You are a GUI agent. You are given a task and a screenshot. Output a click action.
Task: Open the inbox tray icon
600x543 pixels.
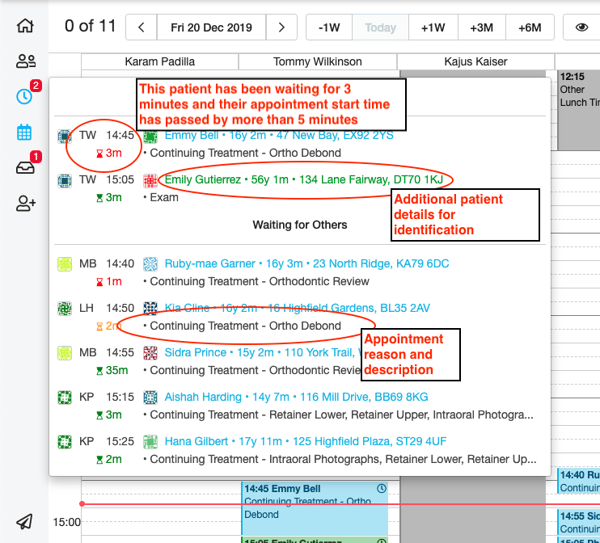tap(25, 168)
